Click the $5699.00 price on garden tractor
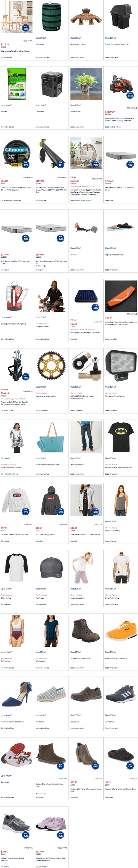Image resolution: width=138 pixels, height=868 pixels. [110, 111]
